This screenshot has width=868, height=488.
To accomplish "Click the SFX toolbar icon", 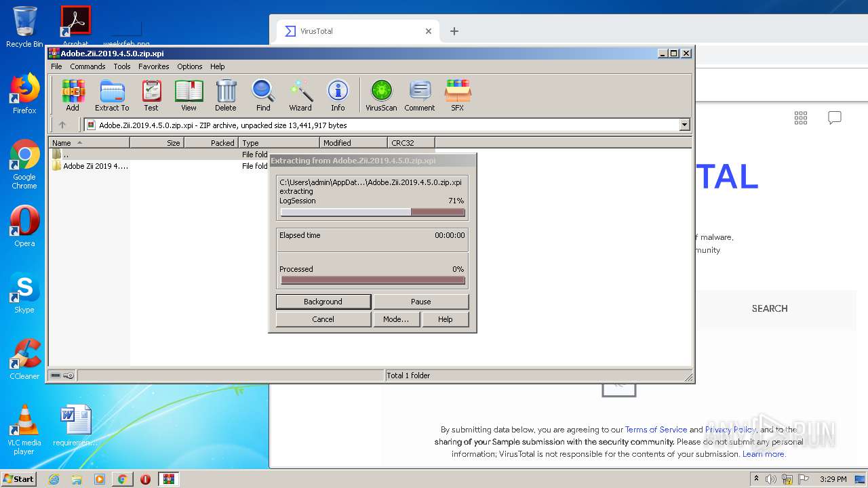I will point(458,95).
